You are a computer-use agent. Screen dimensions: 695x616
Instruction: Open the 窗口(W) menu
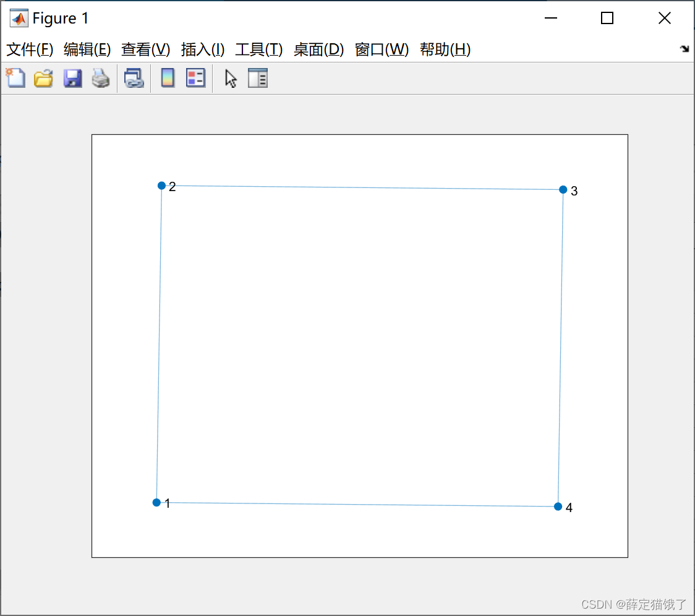coord(382,49)
